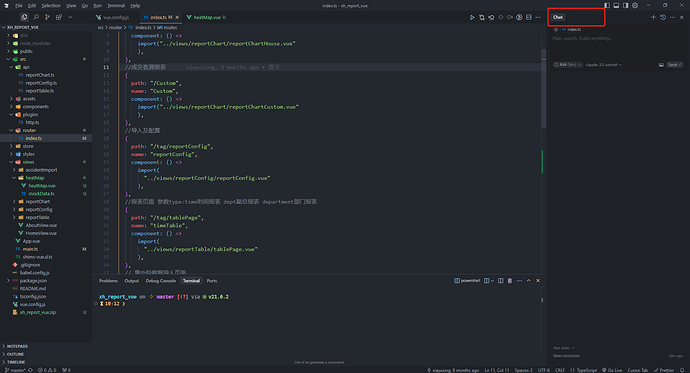The image size is (690, 373).
Task: Kill terminal with trash icon
Action: (x=510, y=281)
